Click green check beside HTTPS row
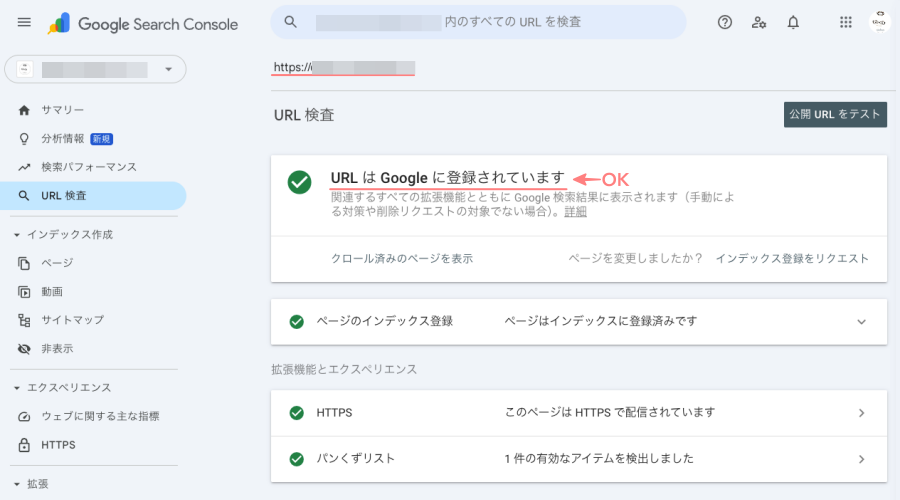The height and width of the screenshot is (500, 900). click(x=297, y=413)
